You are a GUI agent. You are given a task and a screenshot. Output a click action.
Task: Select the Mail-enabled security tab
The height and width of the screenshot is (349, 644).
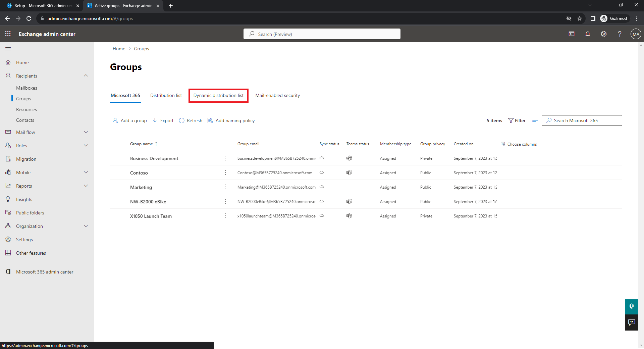(277, 96)
